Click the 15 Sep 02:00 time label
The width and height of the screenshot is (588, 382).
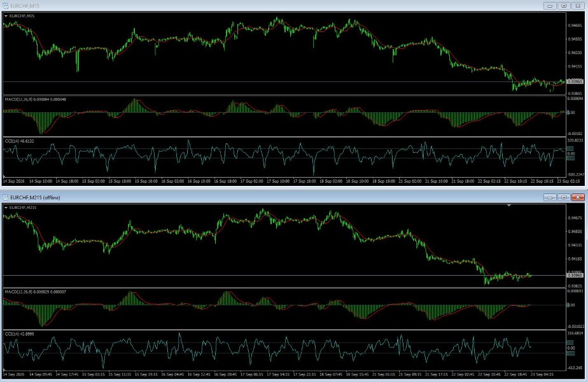coord(94,181)
